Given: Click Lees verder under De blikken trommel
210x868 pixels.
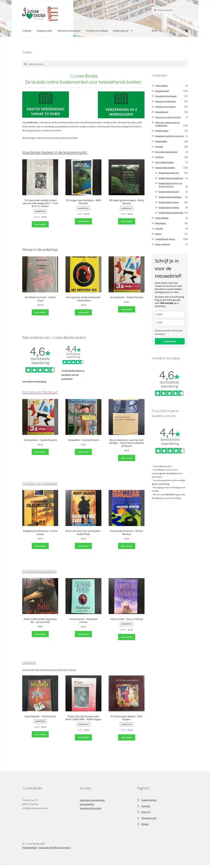Looking at the screenshot, I should 40,312.
